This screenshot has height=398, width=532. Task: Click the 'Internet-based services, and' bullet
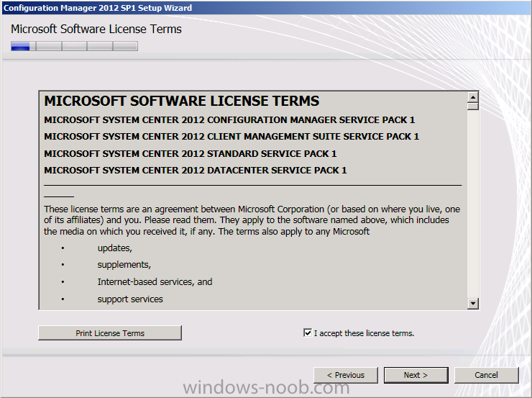[x=155, y=282]
